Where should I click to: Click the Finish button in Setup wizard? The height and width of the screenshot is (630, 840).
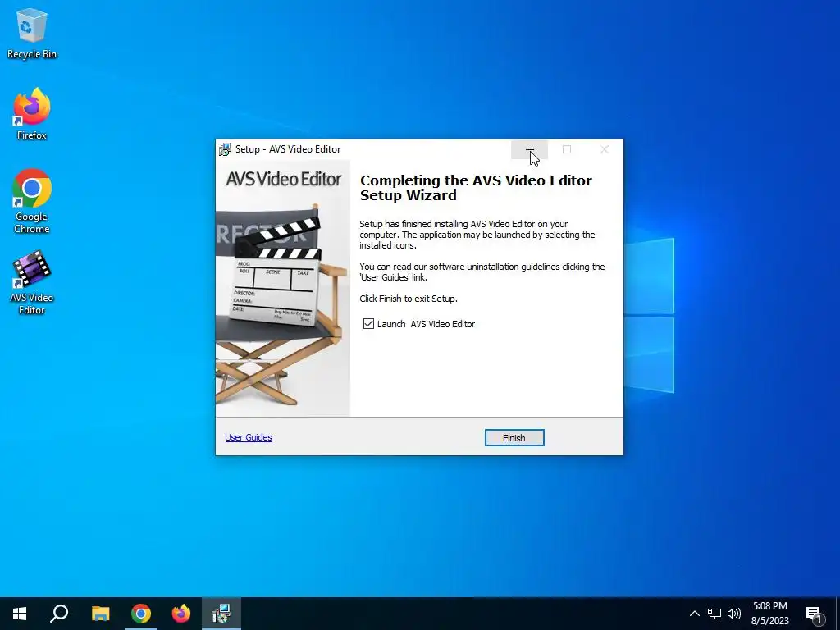[514, 438]
